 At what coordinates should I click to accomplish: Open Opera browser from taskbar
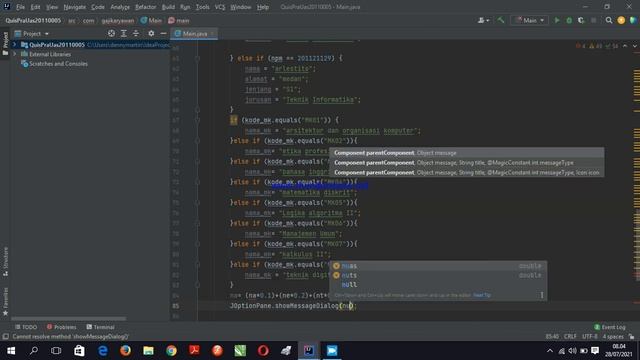point(263,351)
